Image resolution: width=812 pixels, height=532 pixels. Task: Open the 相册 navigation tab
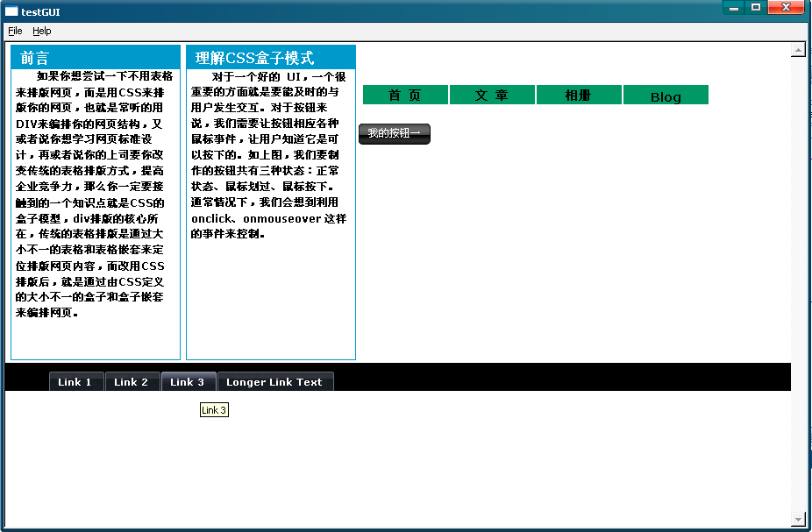(x=579, y=96)
